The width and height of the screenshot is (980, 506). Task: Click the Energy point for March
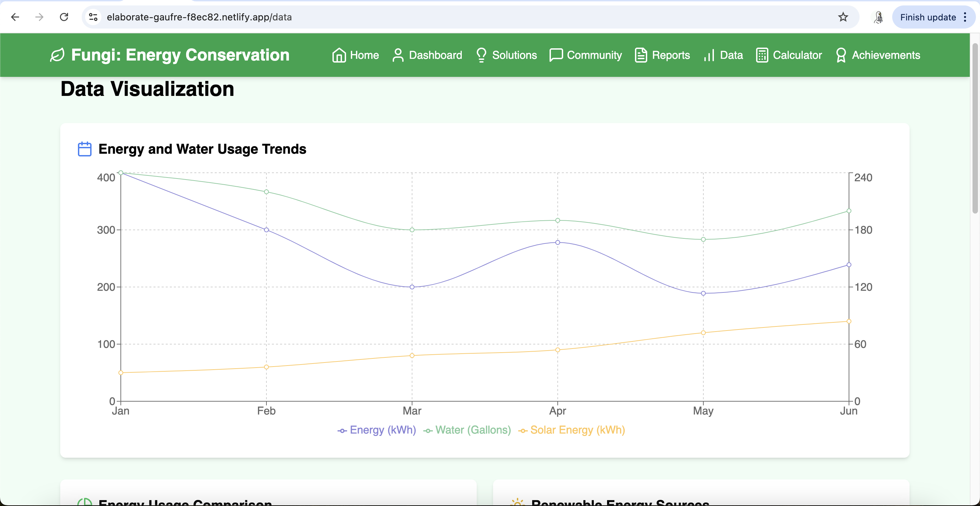pos(412,287)
